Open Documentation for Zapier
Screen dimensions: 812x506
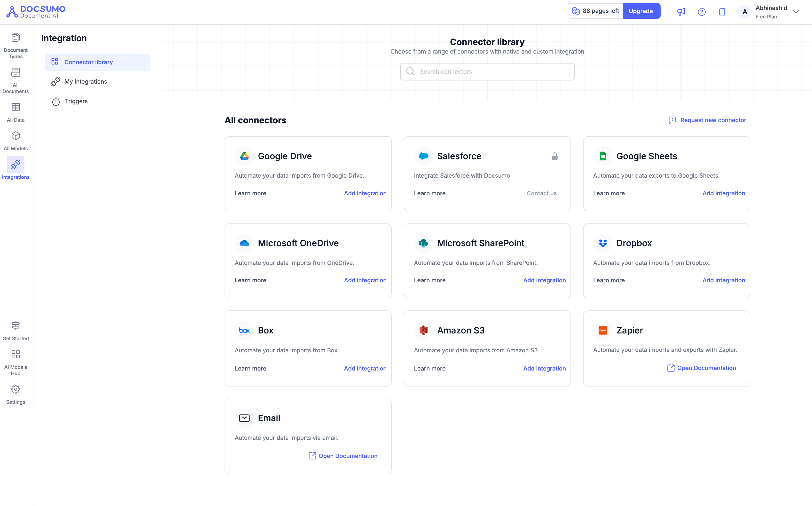click(x=701, y=368)
